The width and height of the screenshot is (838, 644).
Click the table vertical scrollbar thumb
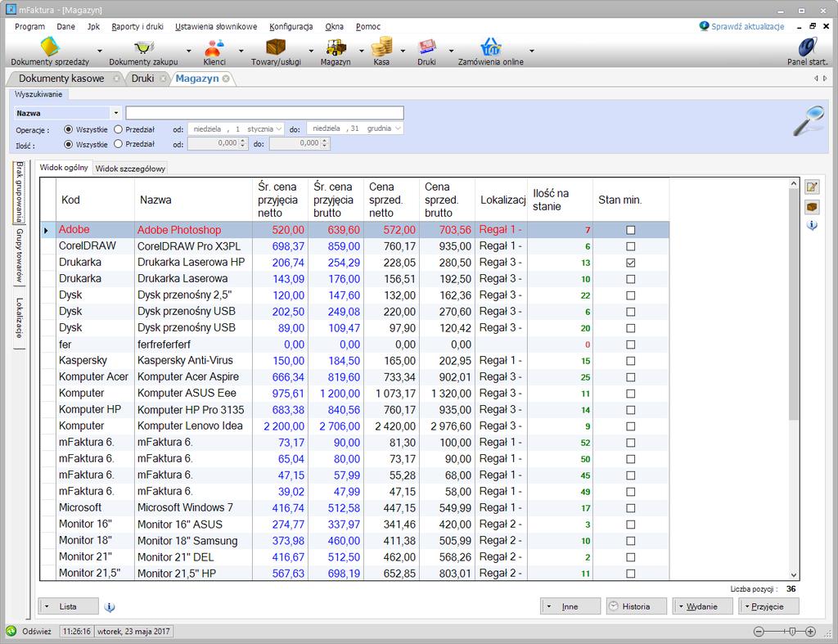pyautogui.click(x=794, y=306)
